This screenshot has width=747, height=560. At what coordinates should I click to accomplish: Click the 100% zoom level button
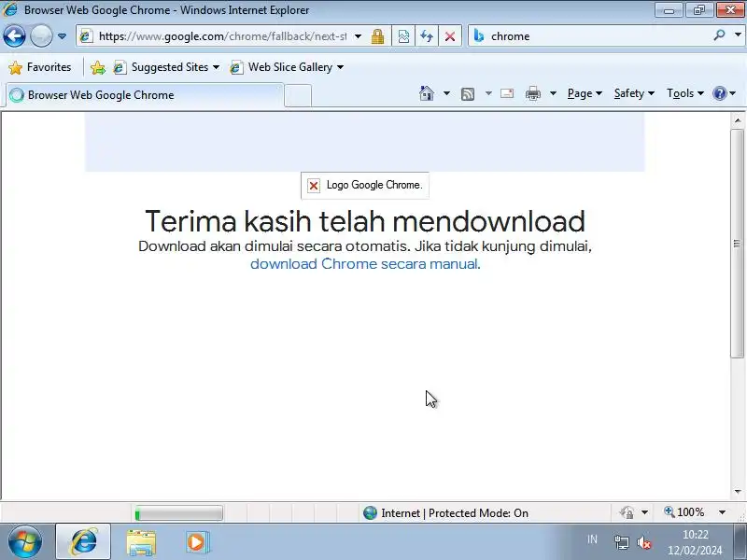[684, 512]
